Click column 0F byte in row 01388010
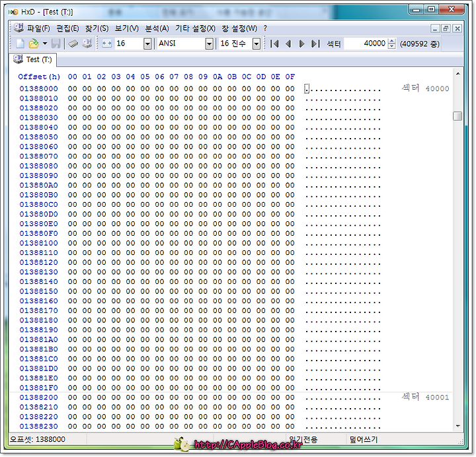Screen dimensions: 476x457 (x=290, y=98)
